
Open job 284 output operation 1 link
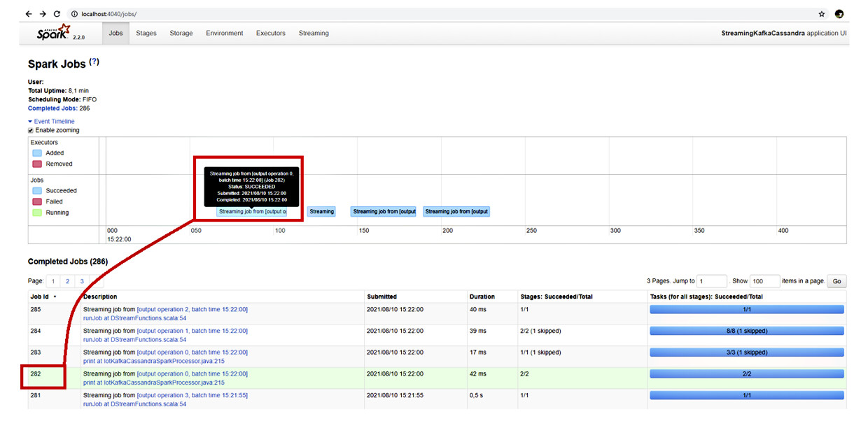tap(192, 331)
